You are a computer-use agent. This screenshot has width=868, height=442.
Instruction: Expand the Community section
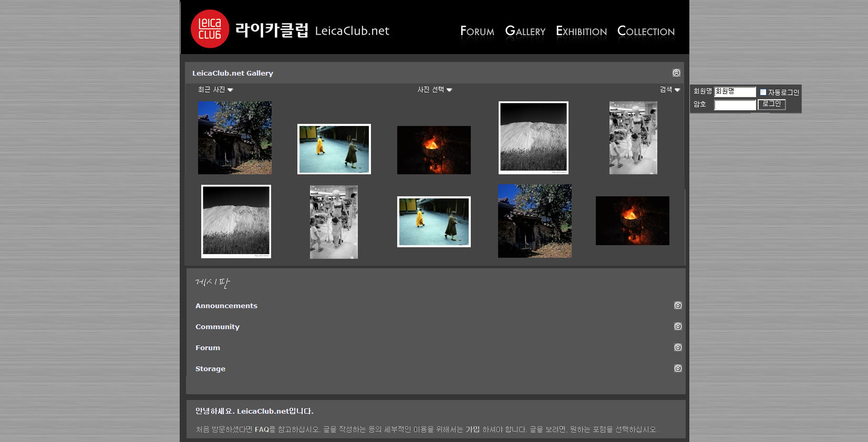678,327
